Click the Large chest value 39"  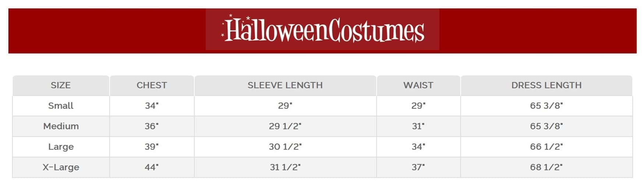pos(152,147)
